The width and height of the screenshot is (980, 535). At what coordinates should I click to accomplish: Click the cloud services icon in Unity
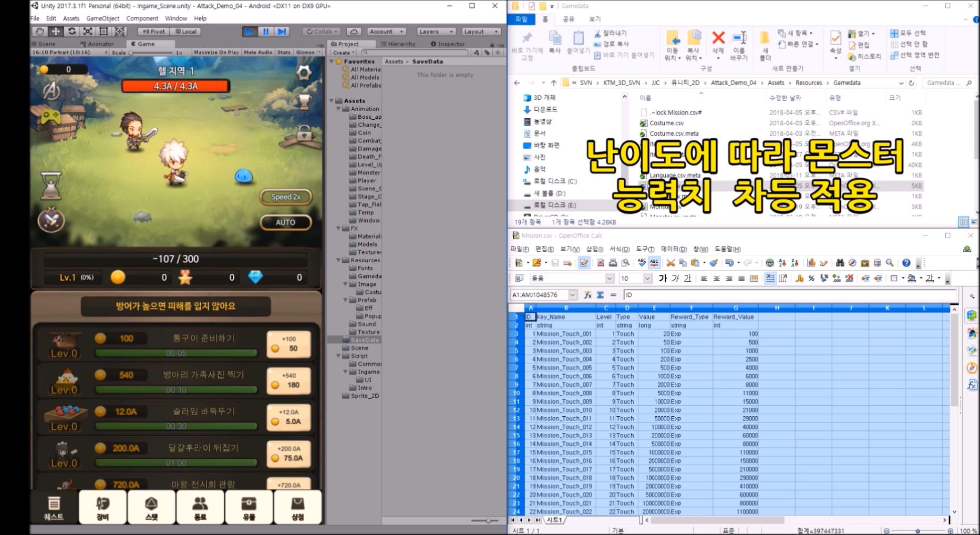click(354, 32)
